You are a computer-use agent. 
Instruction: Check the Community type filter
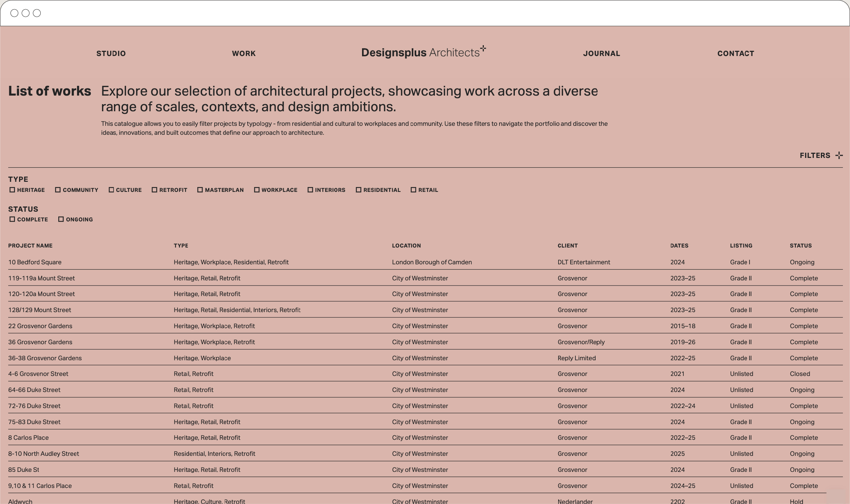[58, 190]
